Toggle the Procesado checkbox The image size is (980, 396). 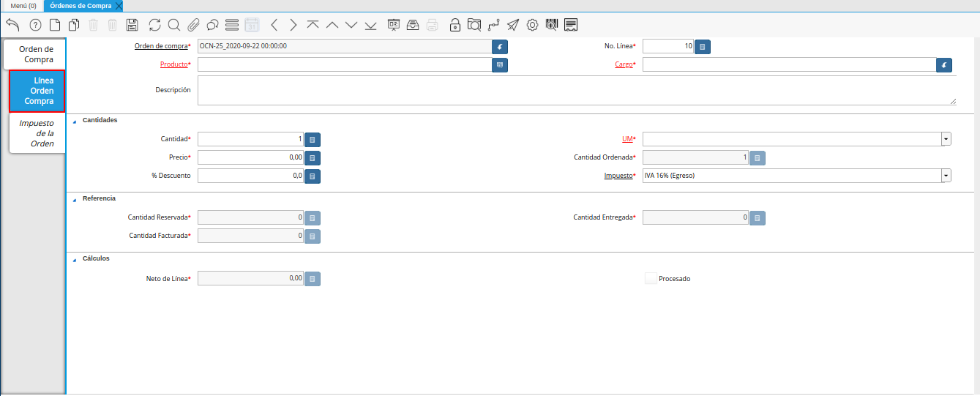(651, 279)
